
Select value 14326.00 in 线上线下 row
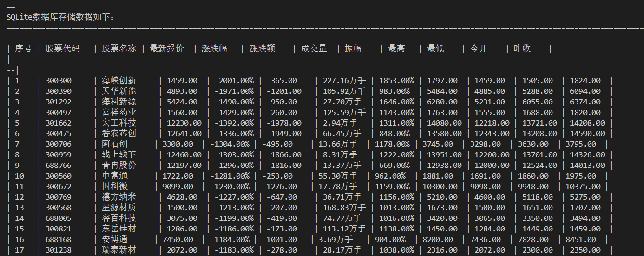[587, 154]
